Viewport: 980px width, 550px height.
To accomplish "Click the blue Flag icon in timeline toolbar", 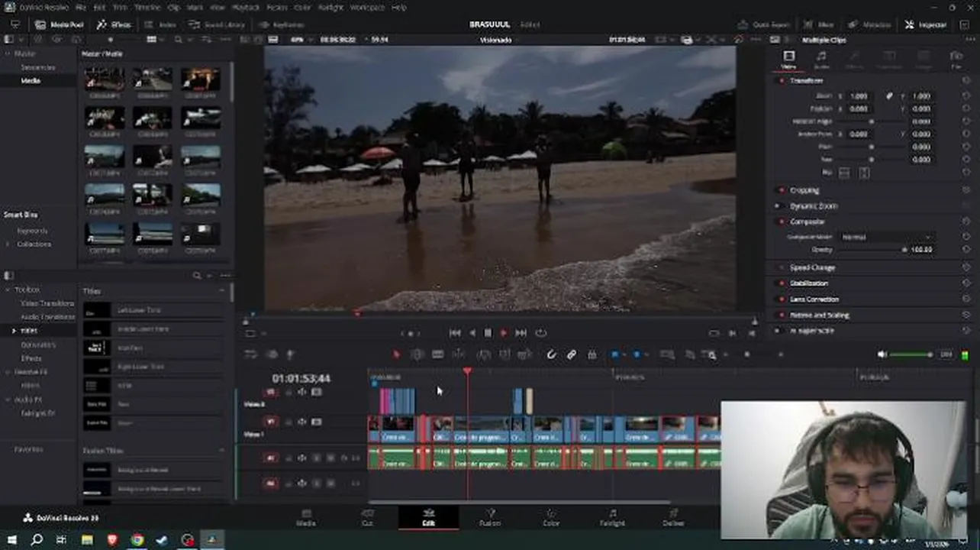I will (614, 354).
